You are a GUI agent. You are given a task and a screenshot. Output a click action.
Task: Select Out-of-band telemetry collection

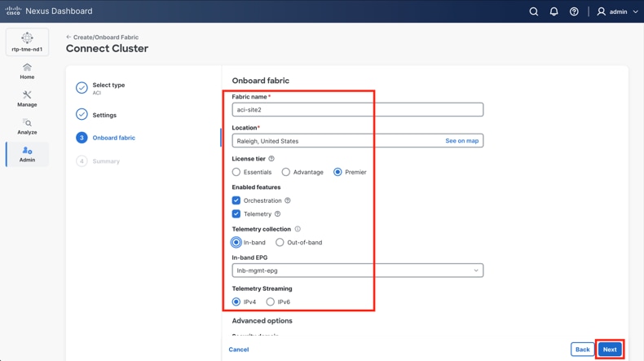pyautogui.click(x=280, y=242)
